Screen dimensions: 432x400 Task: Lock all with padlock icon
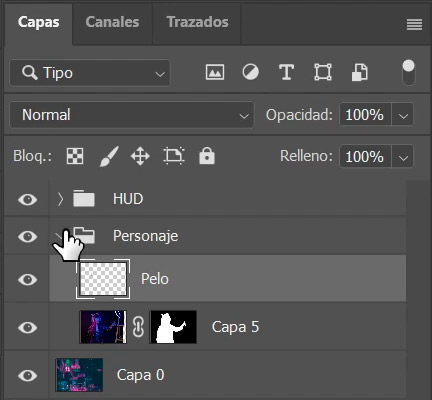(x=207, y=156)
